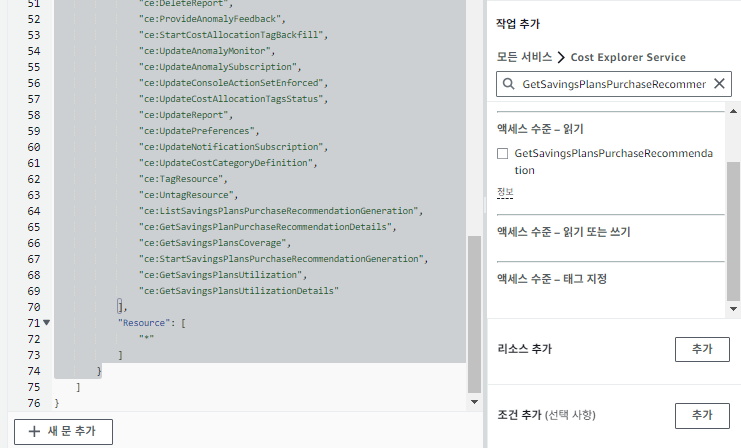The image size is (741, 448).
Task: Click line number 76 in the gutter
Action: [34, 403]
